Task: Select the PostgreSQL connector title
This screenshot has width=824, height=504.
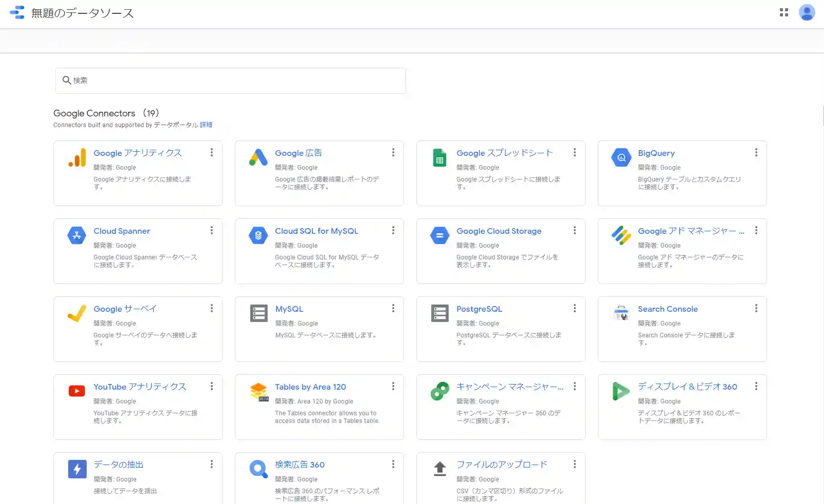Action: [x=479, y=309]
